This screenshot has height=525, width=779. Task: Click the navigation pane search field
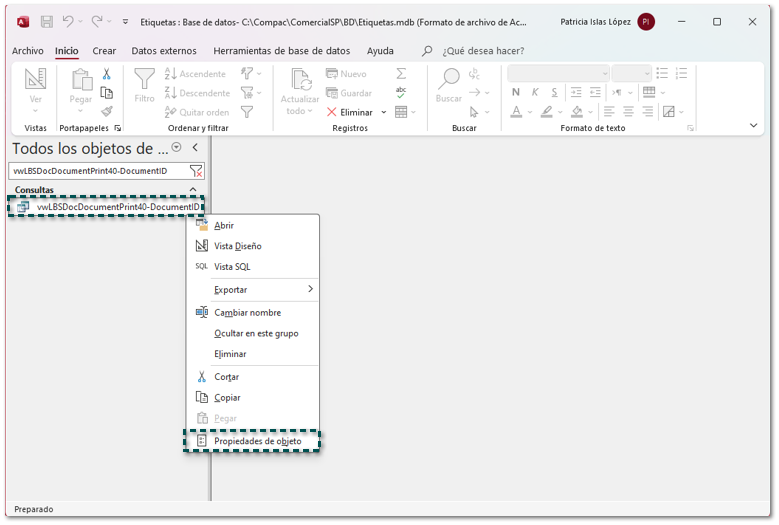(x=98, y=172)
